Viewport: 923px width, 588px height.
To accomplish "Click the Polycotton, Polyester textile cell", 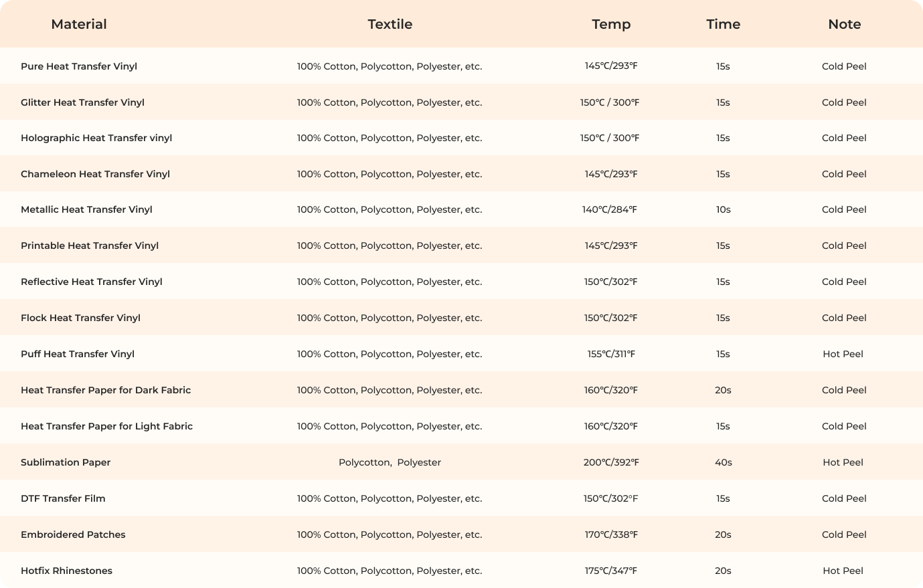I will tap(390, 462).
